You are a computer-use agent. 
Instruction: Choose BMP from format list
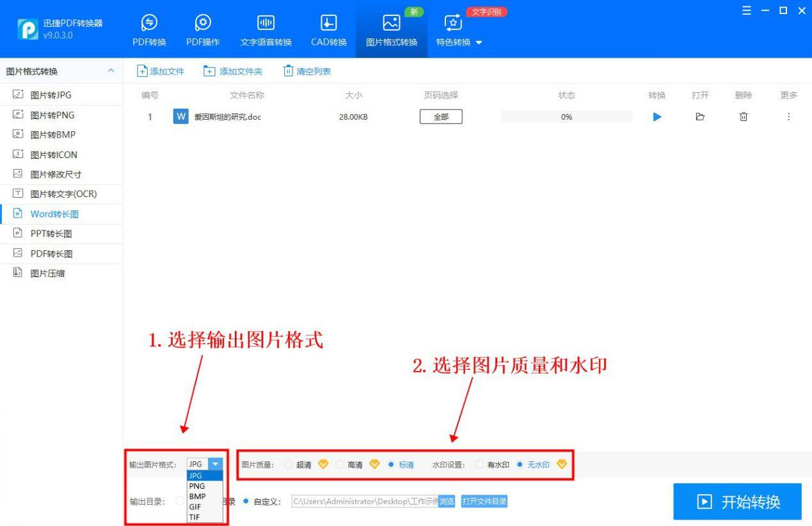(205, 496)
